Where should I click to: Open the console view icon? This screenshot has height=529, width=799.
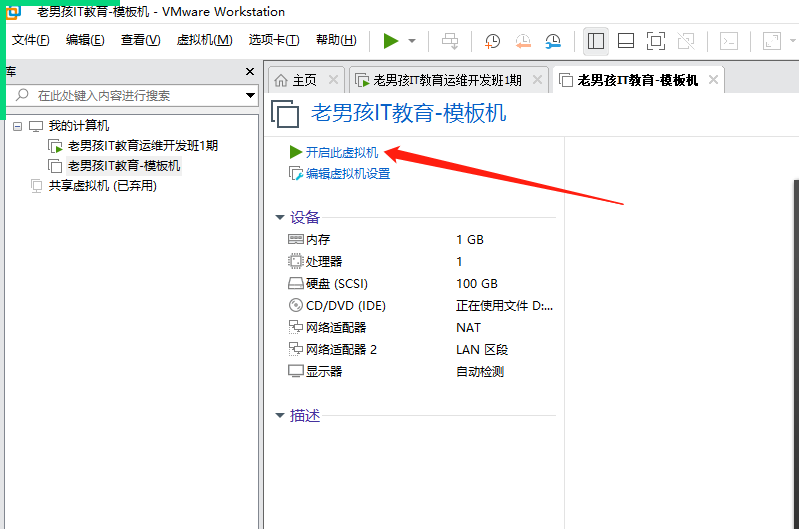[x=729, y=41]
